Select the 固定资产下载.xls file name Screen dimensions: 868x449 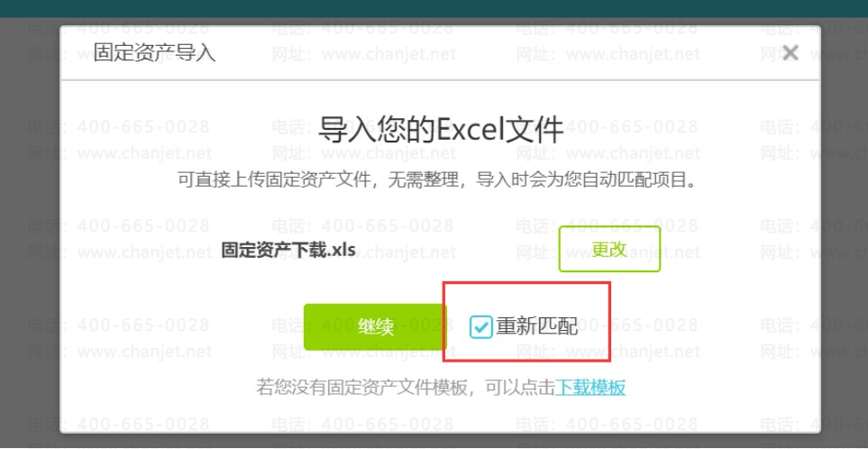coord(288,249)
